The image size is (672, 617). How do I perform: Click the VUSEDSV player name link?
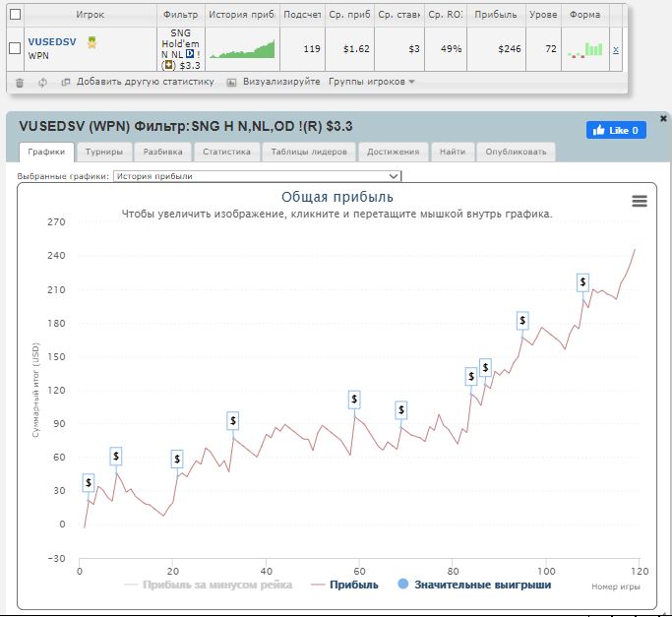pyautogui.click(x=54, y=42)
